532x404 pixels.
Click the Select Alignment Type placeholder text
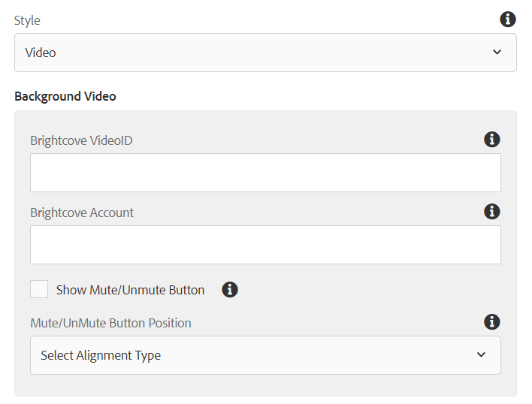click(101, 355)
